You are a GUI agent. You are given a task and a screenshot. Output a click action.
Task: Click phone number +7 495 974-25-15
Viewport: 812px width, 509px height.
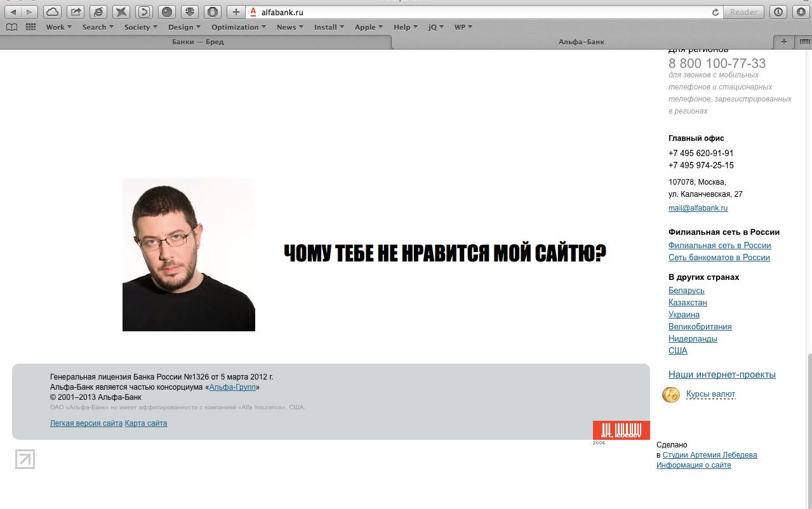[x=701, y=166]
